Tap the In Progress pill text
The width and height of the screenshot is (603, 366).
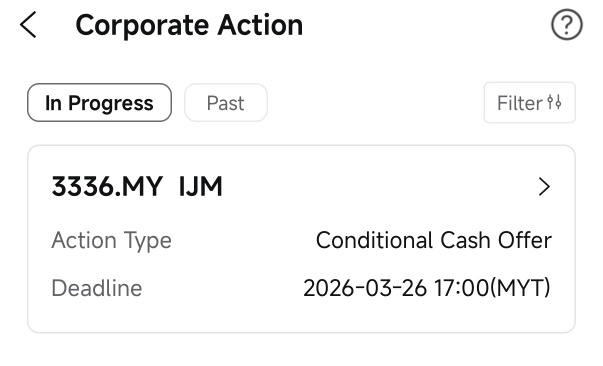(99, 103)
